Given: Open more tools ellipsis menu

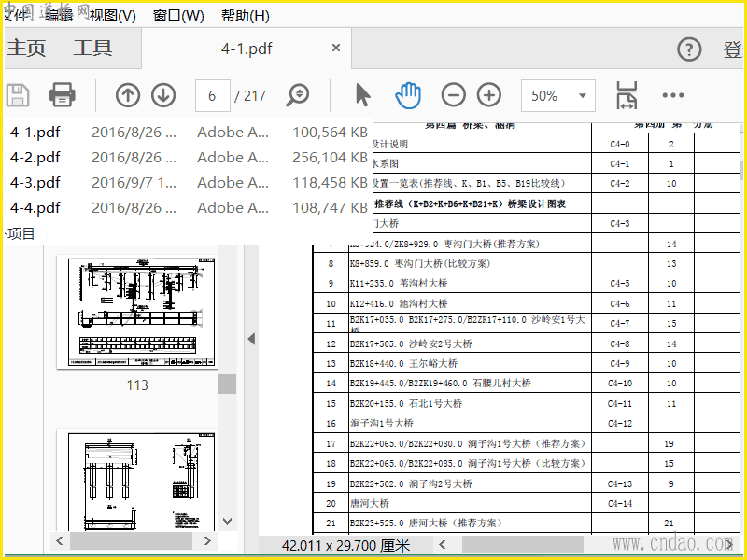Looking at the screenshot, I should click(x=672, y=95).
